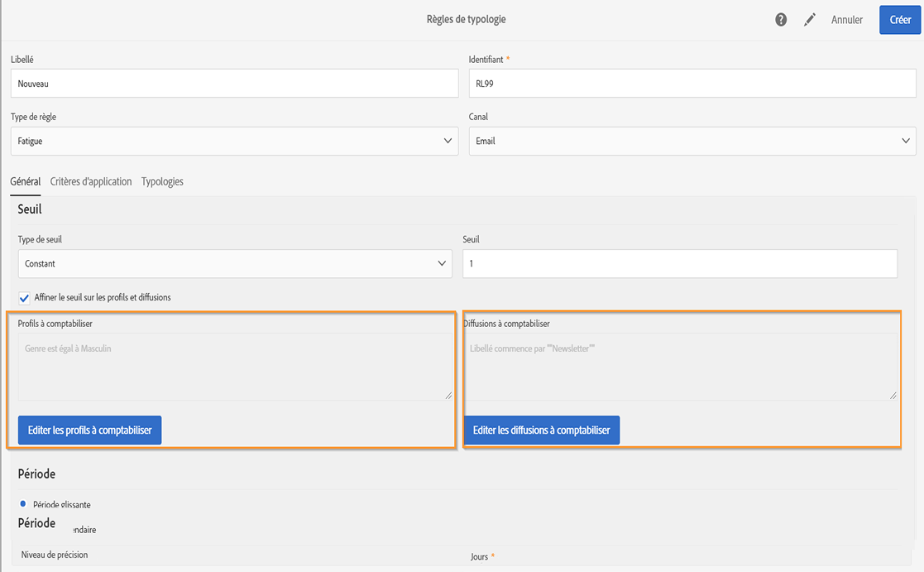Click the pencil edit icon

point(810,20)
